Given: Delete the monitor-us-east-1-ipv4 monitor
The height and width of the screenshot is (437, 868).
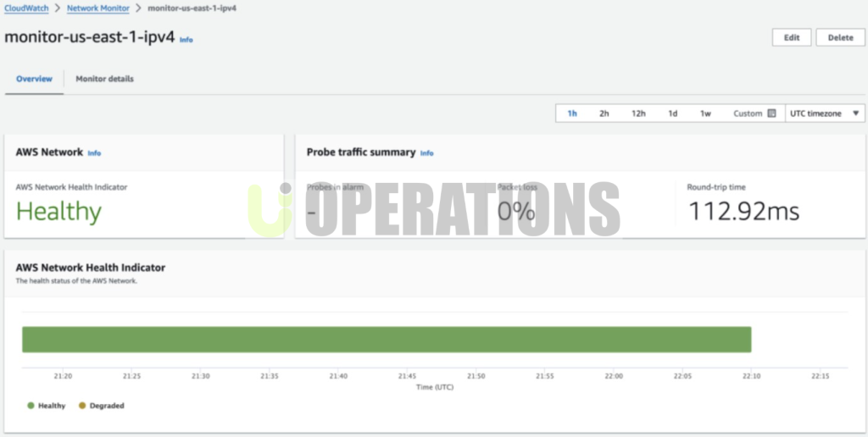Looking at the screenshot, I should 840,37.
